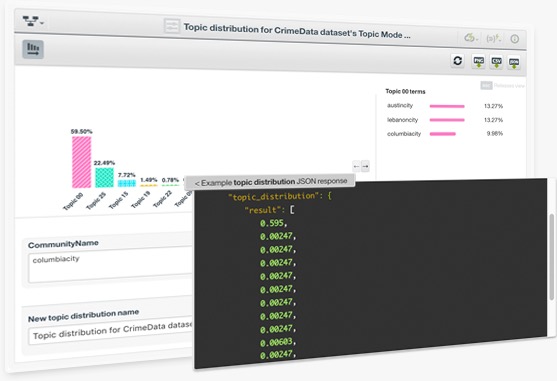The image size is (557, 381).
Task: Download the distribution as JSON
Action: [514, 63]
